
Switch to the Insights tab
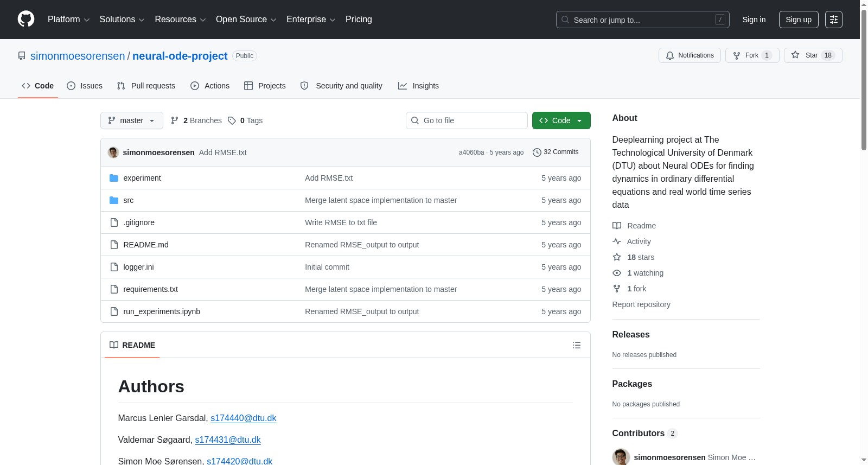(418, 86)
